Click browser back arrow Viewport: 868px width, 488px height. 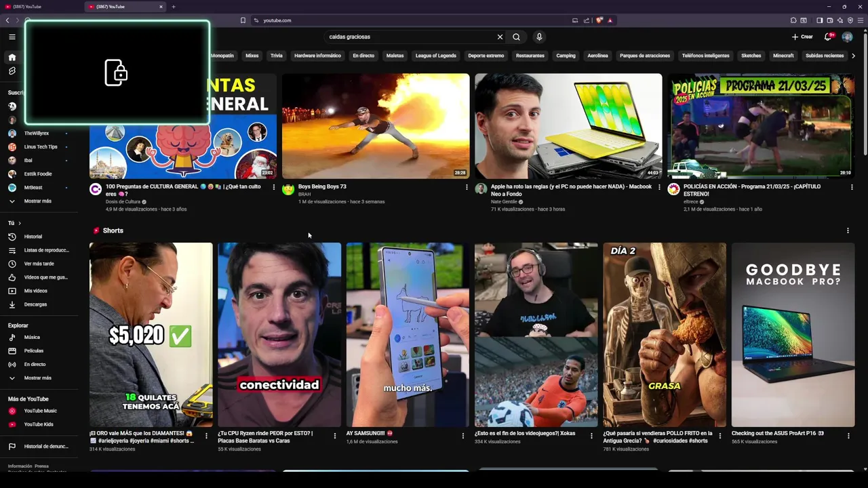coord(7,20)
